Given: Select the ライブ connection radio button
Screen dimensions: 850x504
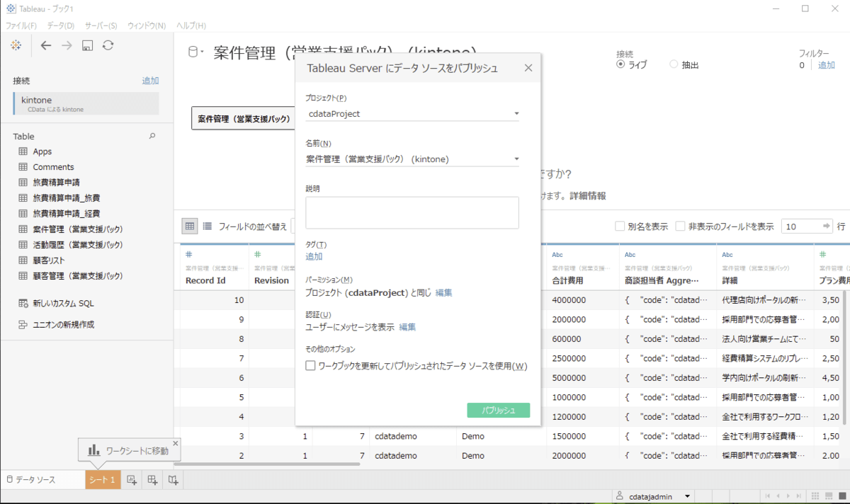Looking at the screenshot, I should click(x=620, y=64).
